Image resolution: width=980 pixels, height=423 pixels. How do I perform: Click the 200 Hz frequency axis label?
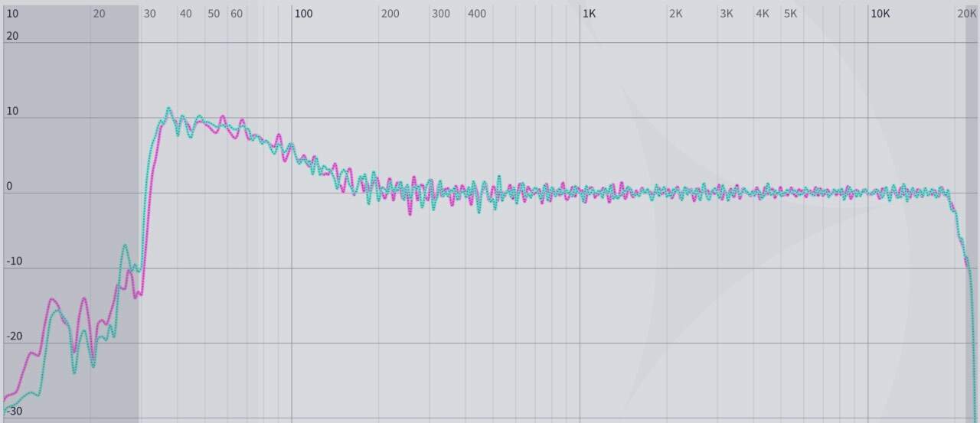coord(390,14)
